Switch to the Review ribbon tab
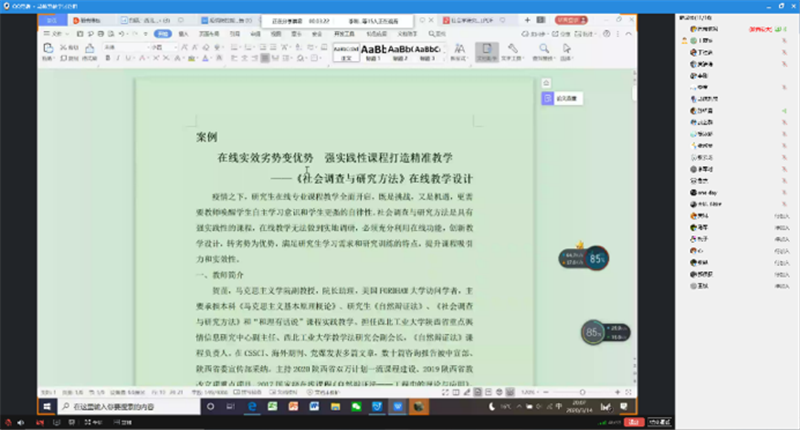 click(256, 34)
